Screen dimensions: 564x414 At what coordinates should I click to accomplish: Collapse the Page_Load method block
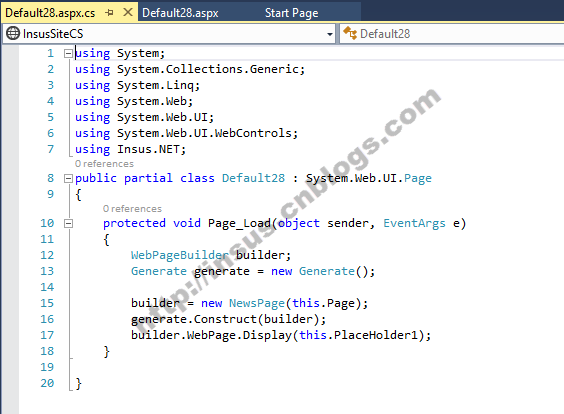coord(68,223)
